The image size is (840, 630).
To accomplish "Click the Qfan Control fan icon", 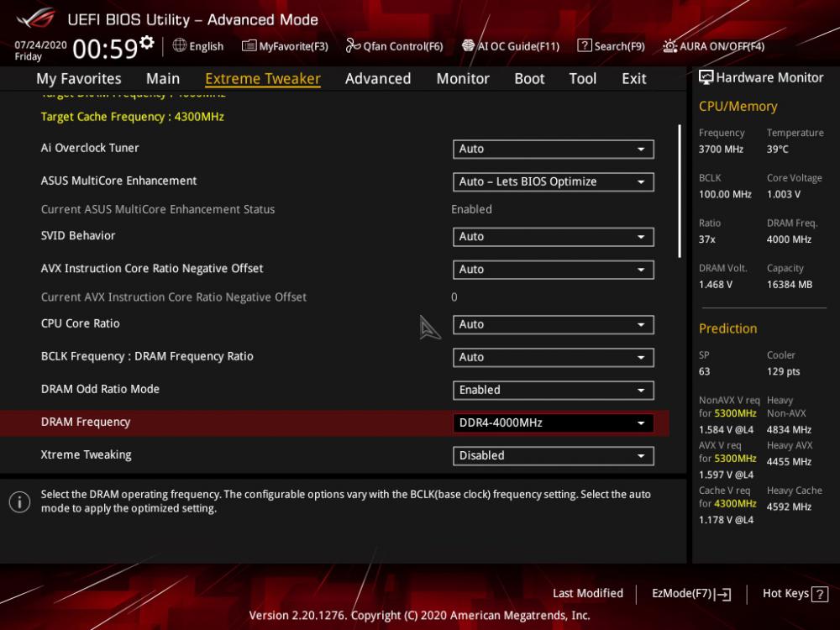I will 353,46.
